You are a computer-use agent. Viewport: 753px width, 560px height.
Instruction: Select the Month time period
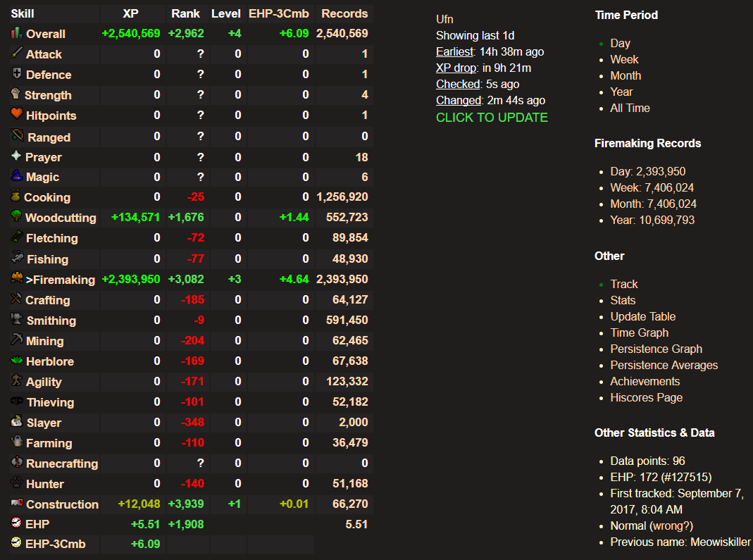(626, 76)
